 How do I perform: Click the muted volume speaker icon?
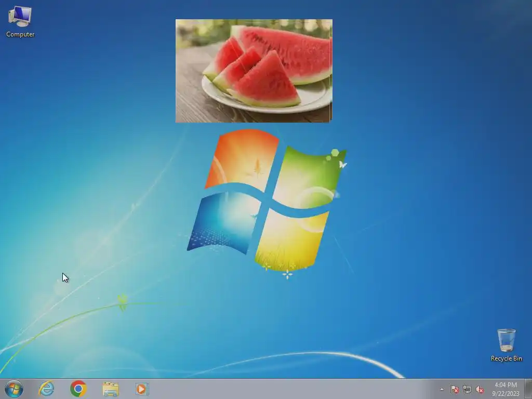pyautogui.click(x=480, y=390)
